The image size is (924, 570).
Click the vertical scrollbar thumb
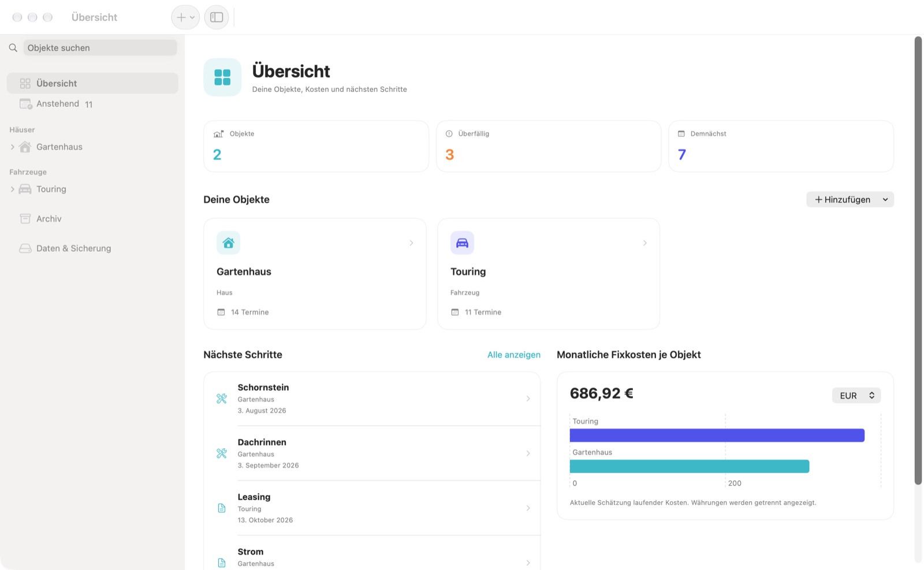(918, 260)
